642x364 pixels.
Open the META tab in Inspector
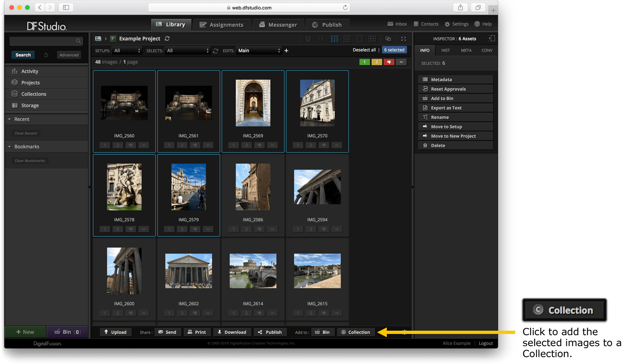pyautogui.click(x=466, y=50)
